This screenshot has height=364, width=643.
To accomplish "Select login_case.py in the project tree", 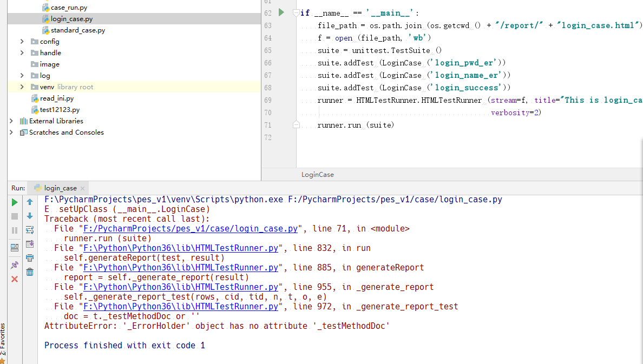I will pyautogui.click(x=71, y=19).
